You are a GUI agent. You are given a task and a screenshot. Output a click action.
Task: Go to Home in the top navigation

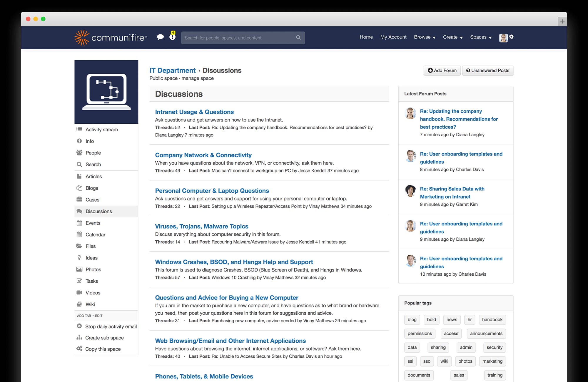[366, 37]
